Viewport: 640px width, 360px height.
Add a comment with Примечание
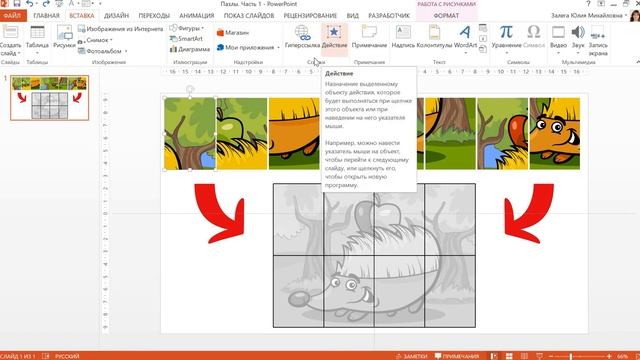pos(369,37)
